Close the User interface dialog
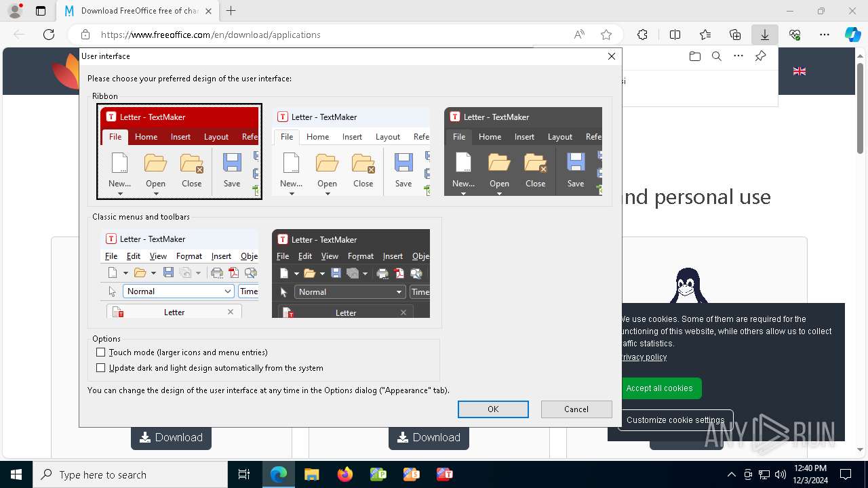 [612, 56]
